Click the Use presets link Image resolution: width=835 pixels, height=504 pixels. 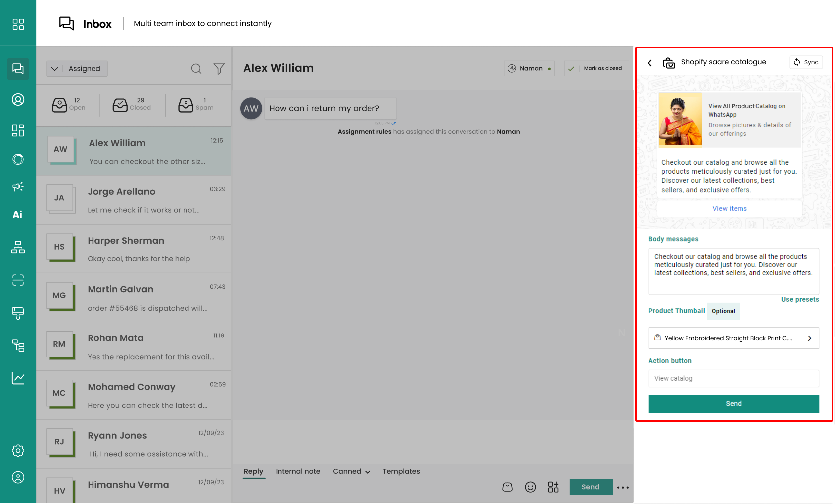click(x=800, y=299)
